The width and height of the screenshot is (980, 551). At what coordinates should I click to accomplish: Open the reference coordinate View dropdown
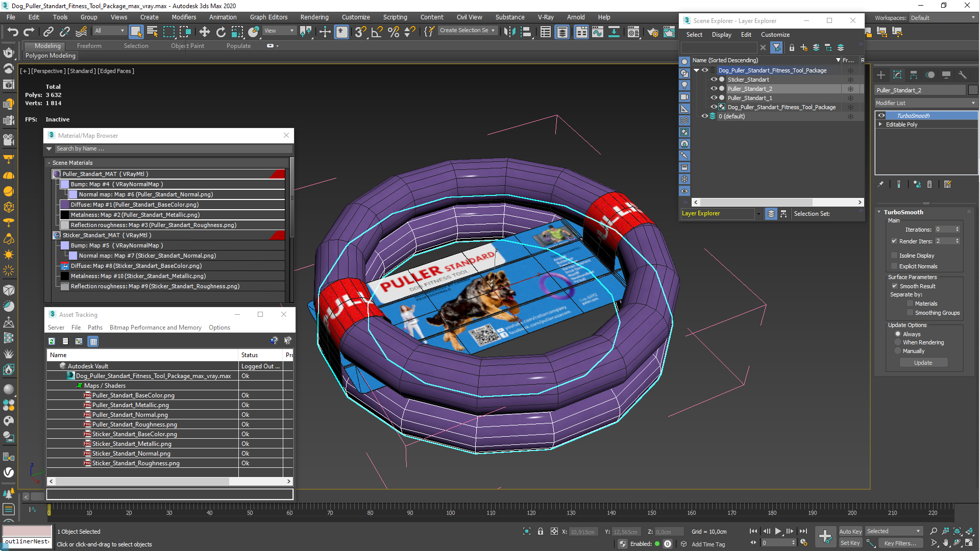[279, 31]
